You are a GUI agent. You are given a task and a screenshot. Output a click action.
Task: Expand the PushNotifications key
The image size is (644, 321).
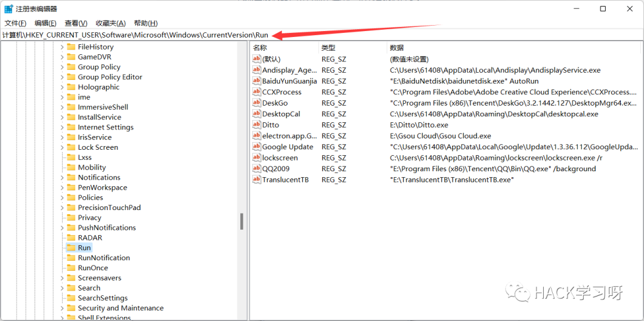click(62, 228)
